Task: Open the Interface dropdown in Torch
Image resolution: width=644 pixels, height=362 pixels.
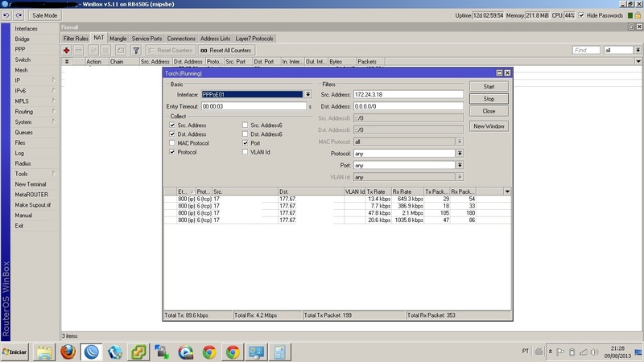Action: click(308, 94)
